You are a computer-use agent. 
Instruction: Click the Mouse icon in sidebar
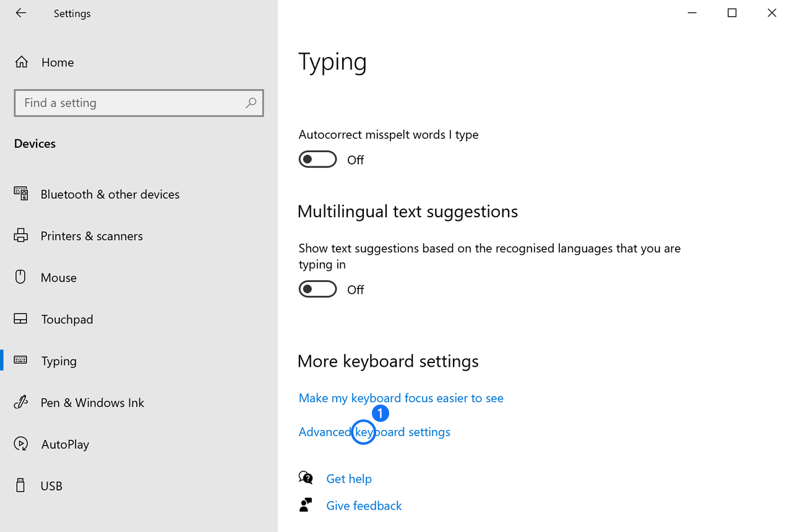(21, 277)
